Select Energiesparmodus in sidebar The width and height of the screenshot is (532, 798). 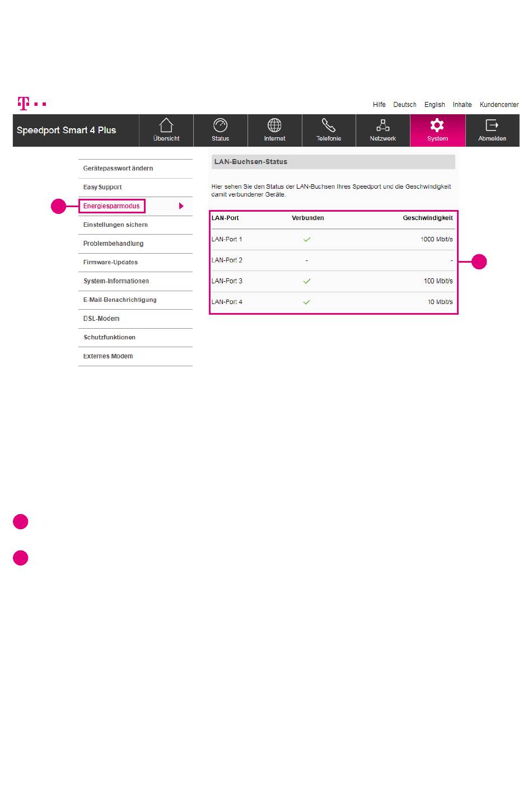tap(111, 206)
